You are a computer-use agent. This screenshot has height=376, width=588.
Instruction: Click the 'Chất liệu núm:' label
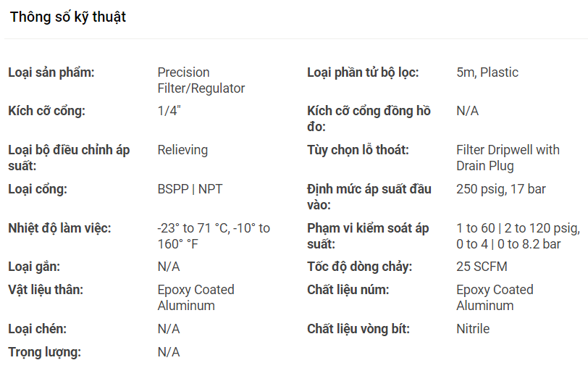[x=348, y=290]
